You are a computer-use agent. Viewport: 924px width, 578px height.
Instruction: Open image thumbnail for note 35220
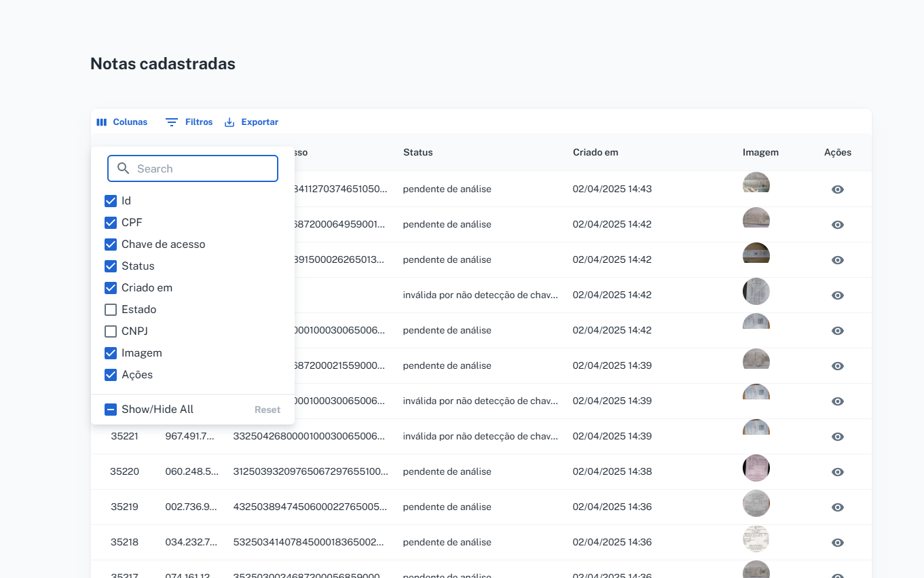pos(756,469)
